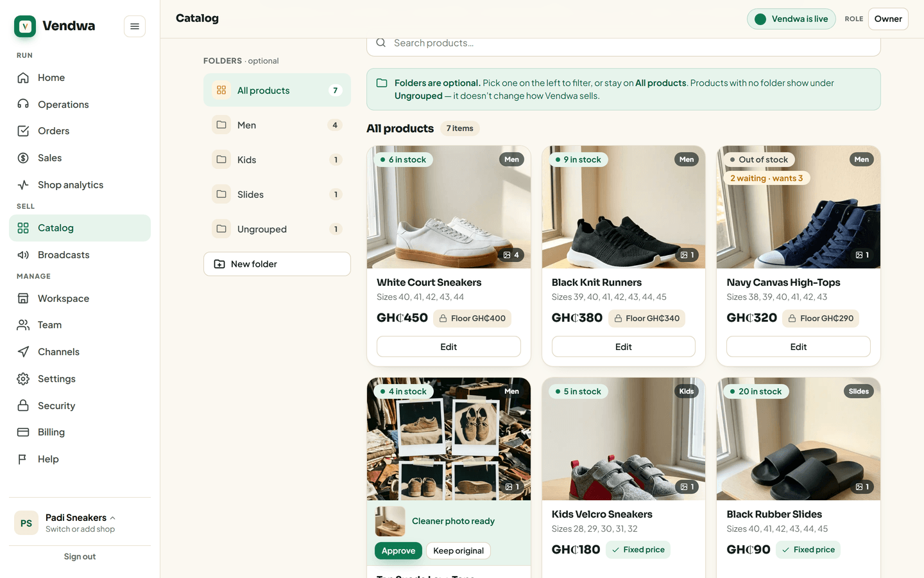
Task: Click the Shop analytics pulse icon
Action: coord(23,185)
